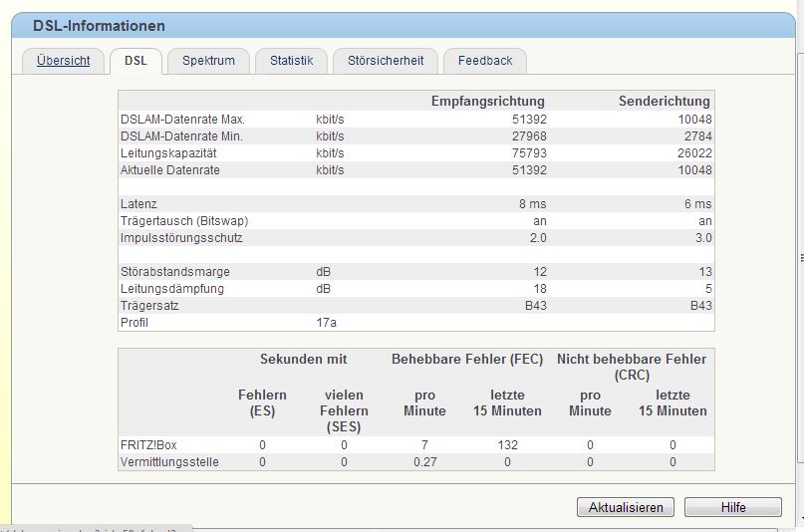Click the Empfangsrichtung column header

click(487, 101)
